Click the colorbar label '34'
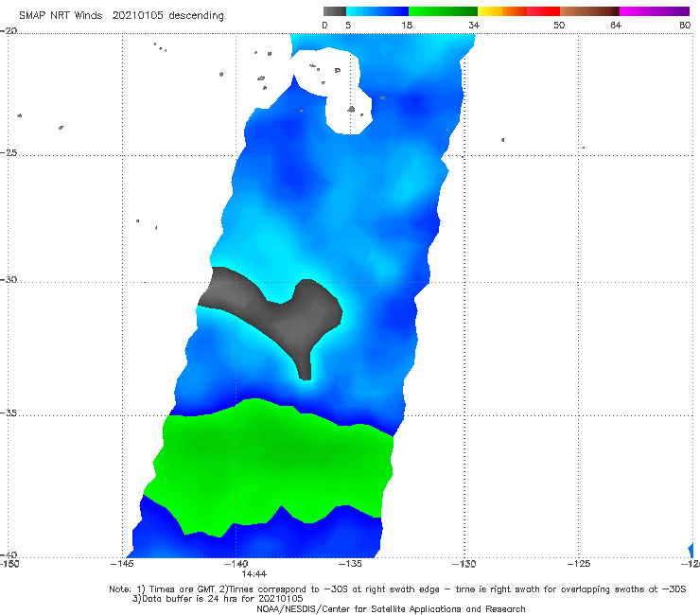The image size is (700, 615). coord(474,25)
